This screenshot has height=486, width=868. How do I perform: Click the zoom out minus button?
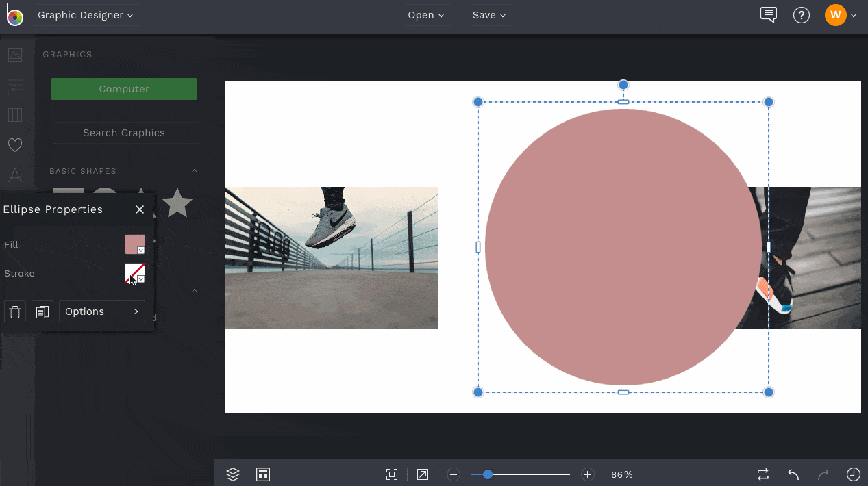tap(453, 474)
